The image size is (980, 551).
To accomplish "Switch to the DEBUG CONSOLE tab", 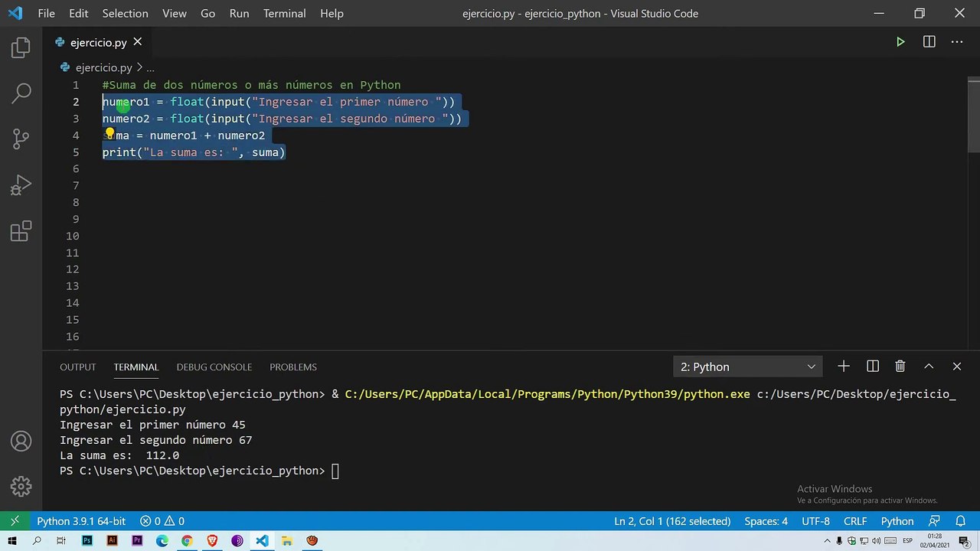I will point(214,367).
